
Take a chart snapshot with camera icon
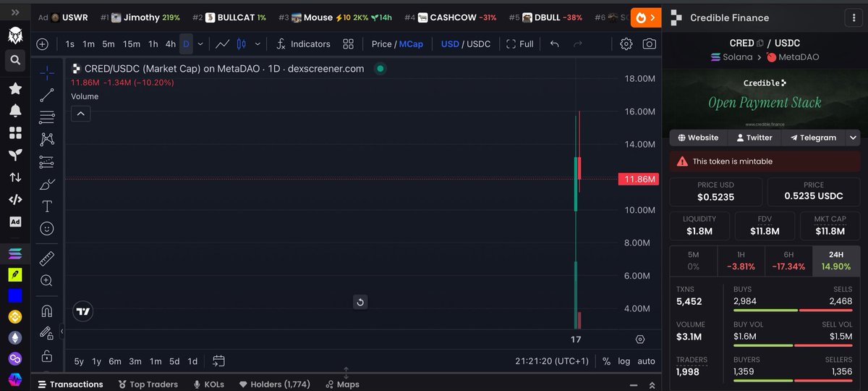coord(650,44)
